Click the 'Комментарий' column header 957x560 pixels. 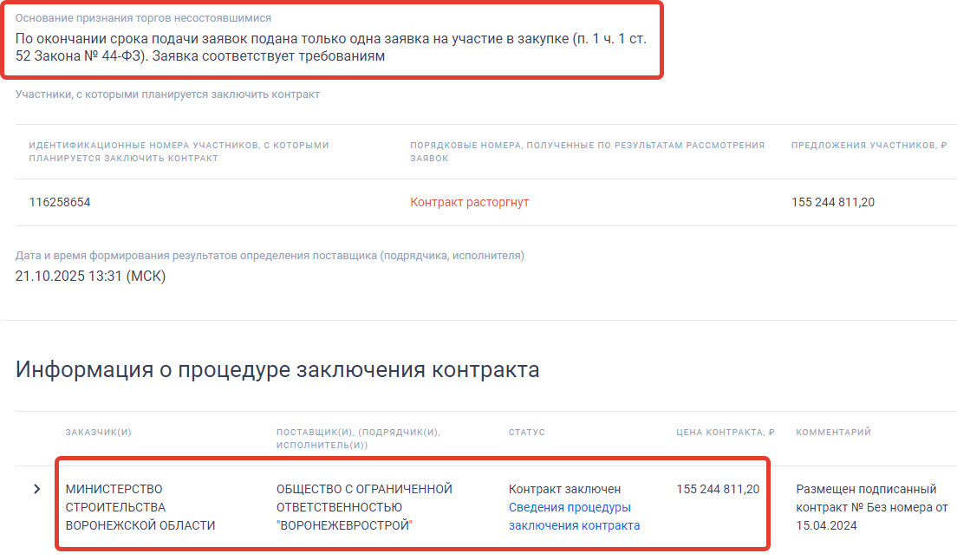point(833,432)
